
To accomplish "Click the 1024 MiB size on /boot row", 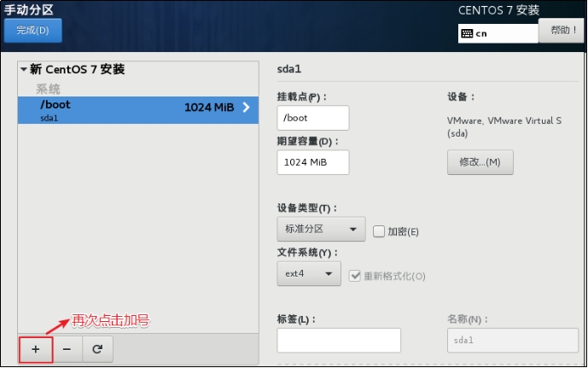I will click(x=209, y=108).
